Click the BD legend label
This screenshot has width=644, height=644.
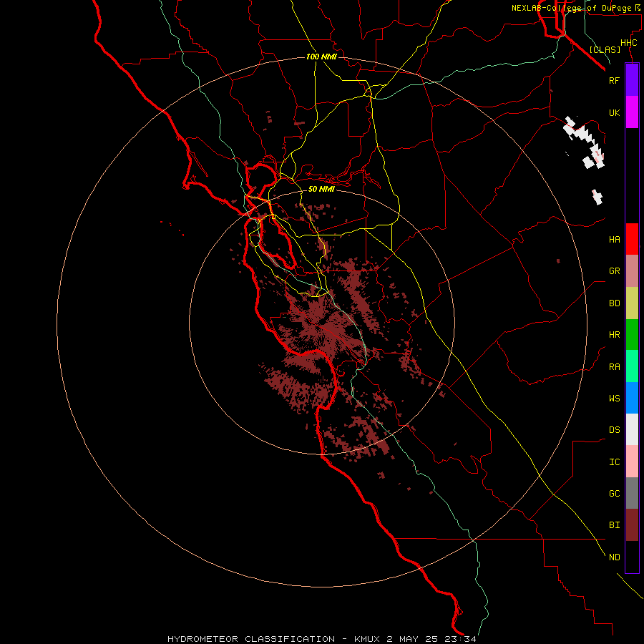coord(614,303)
